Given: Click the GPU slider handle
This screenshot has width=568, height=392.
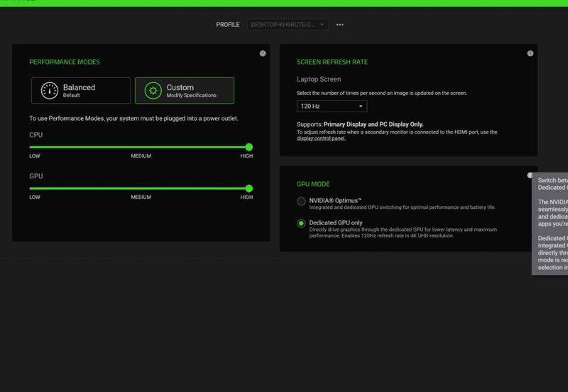Looking at the screenshot, I should point(249,188).
